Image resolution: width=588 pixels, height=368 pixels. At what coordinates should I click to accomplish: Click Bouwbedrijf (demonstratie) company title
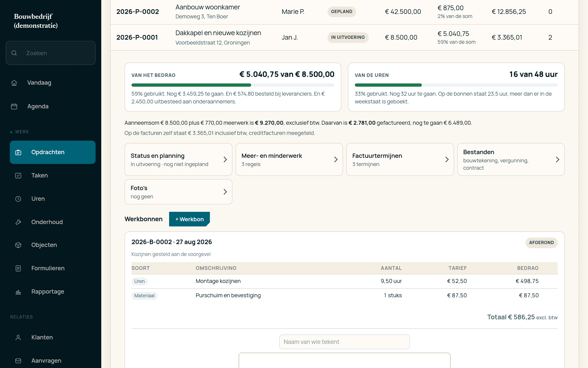pyautogui.click(x=36, y=21)
